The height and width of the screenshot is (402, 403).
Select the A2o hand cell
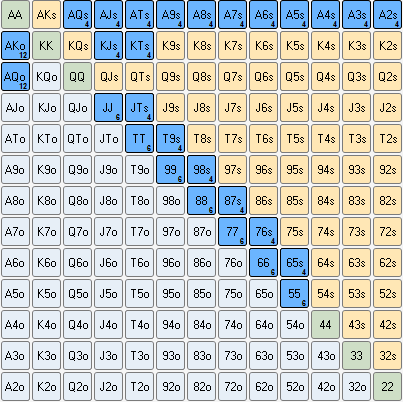[15, 387]
